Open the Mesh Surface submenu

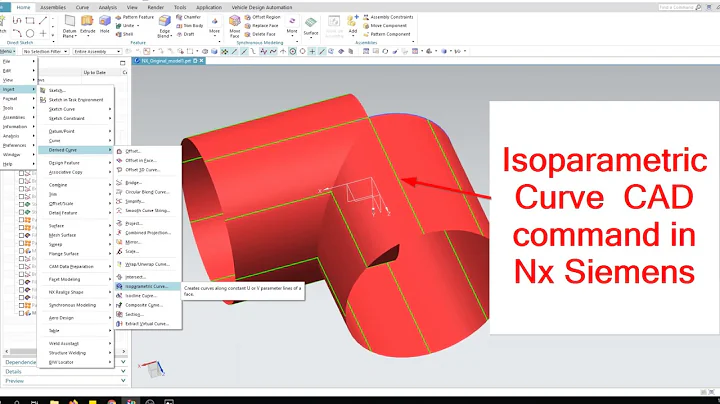pyautogui.click(x=76, y=235)
